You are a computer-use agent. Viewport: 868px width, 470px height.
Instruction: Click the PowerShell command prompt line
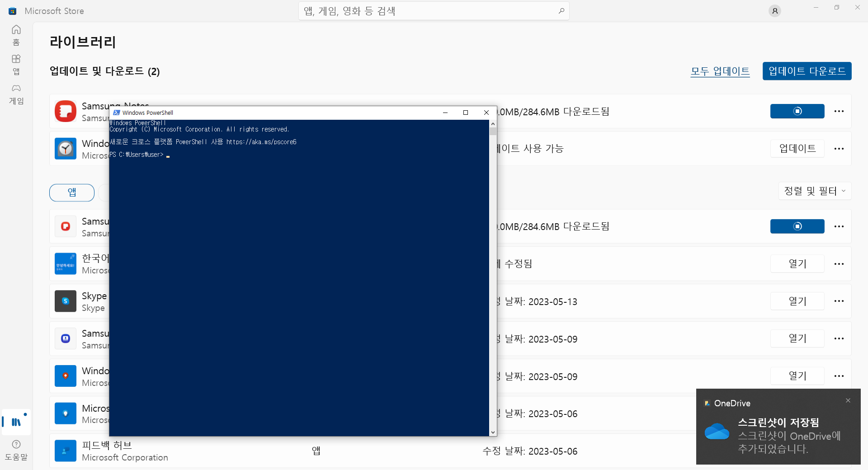click(x=139, y=155)
